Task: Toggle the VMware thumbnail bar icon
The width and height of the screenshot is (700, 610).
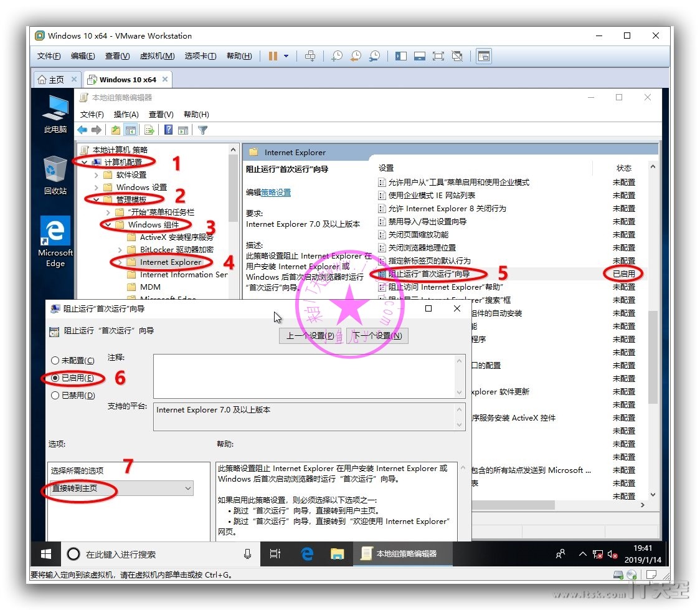Action: pyautogui.click(x=420, y=56)
